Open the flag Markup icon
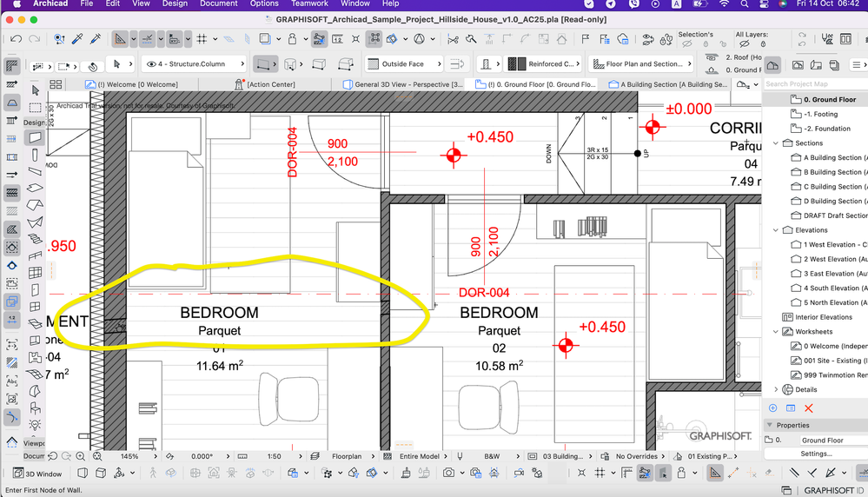868x497 pixels. 585,39
